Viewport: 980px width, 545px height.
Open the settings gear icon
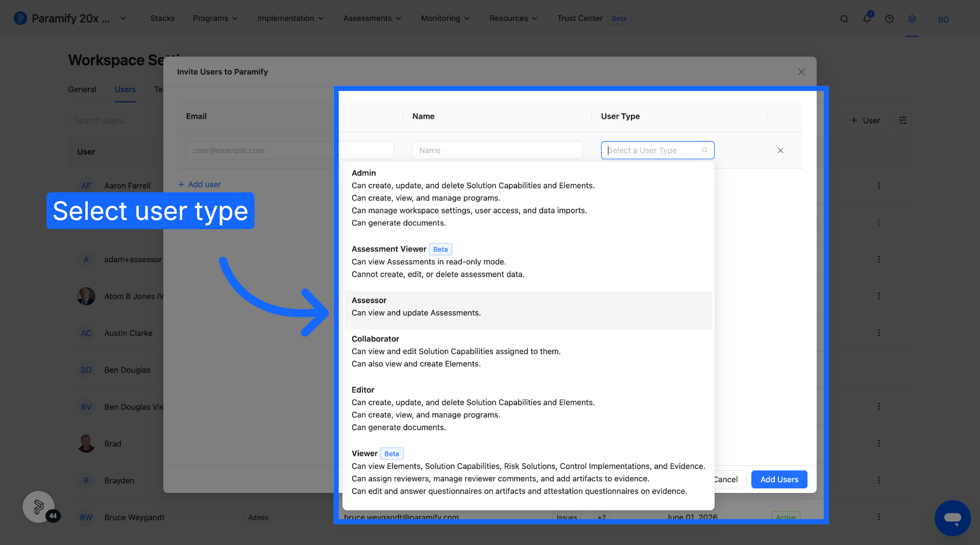coord(912,19)
